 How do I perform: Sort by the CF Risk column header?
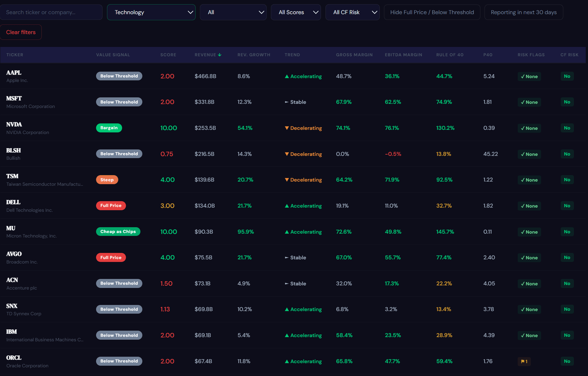click(x=569, y=55)
